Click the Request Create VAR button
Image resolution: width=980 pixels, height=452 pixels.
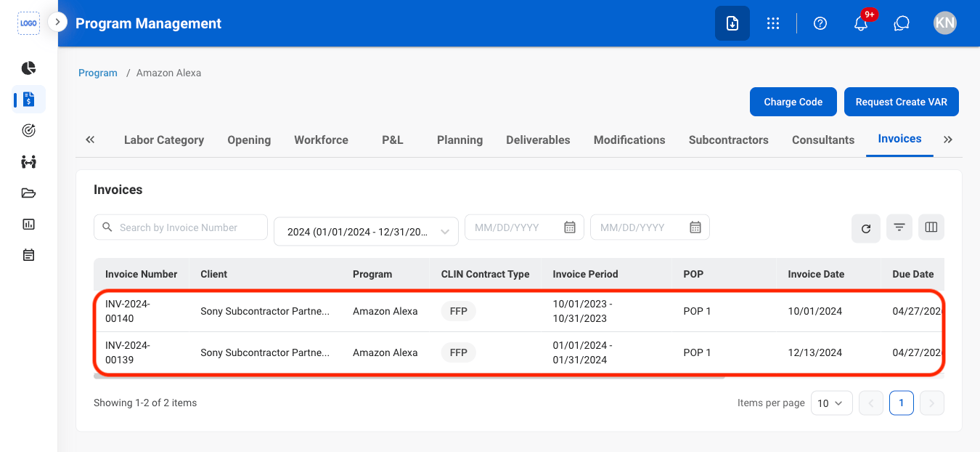tap(902, 102)
